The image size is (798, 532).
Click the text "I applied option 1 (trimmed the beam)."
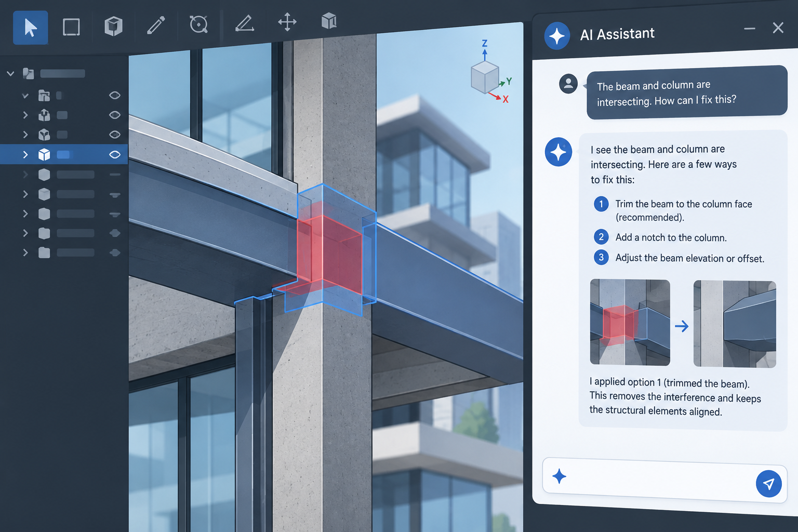pos(670,383)
